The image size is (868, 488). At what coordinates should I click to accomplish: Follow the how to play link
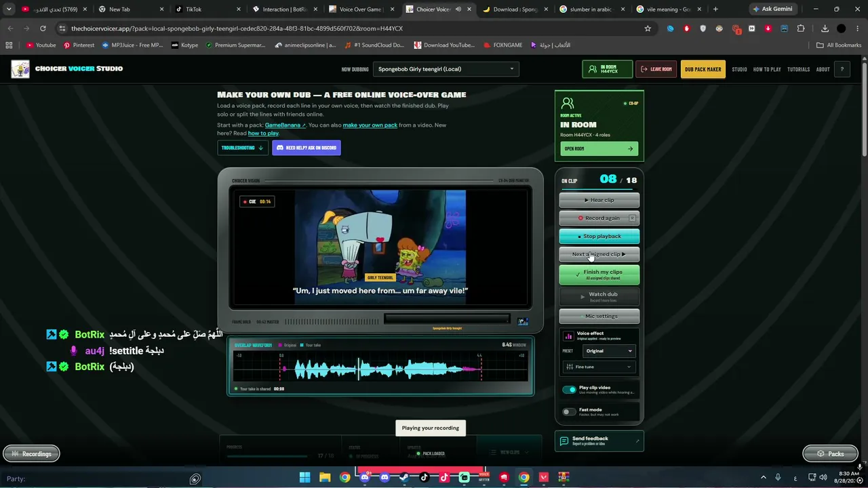coord(263,134)
